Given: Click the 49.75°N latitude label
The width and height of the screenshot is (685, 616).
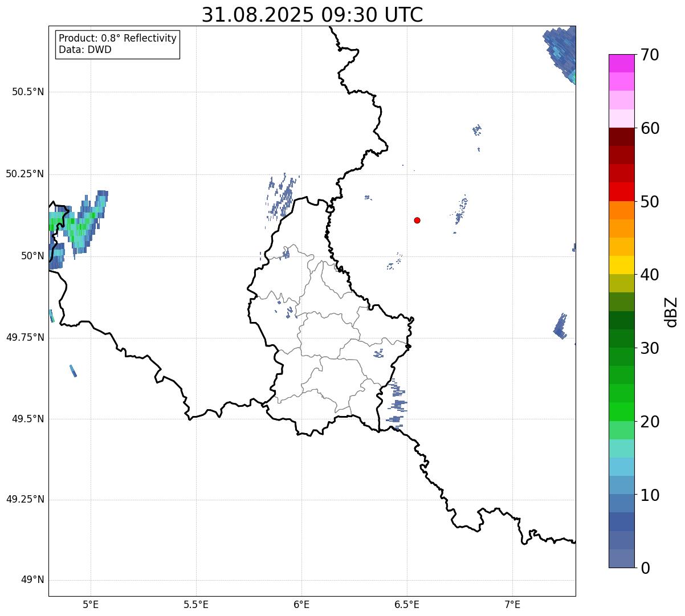Looking at the screenshot, I should [25, 337].
